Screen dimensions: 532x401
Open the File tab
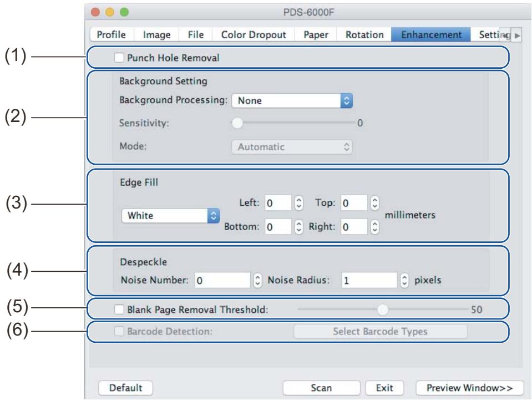pyautogui.click(x=196, y=34)
